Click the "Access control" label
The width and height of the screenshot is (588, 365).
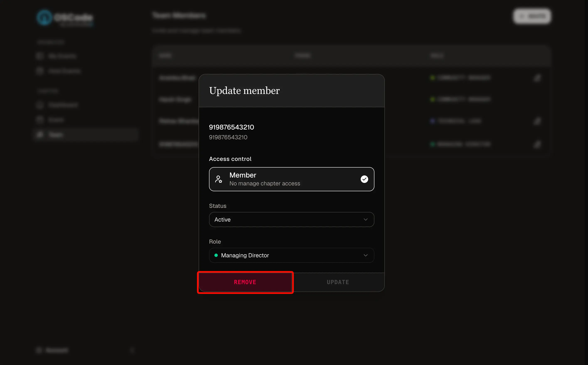230,159
